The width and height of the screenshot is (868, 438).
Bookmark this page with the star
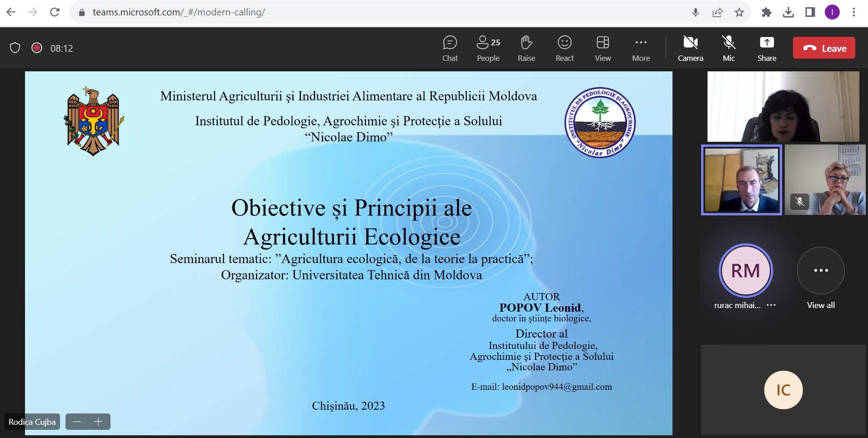739,12
